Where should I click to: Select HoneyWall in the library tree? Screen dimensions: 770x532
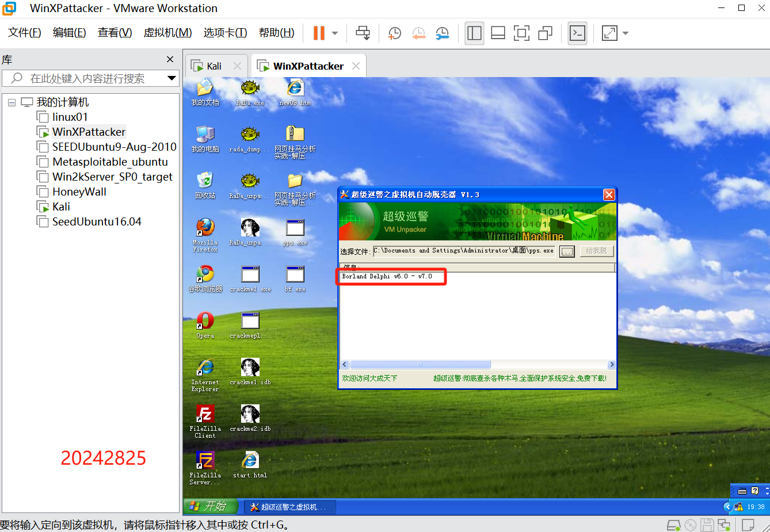pyautogui.click(x=79, y=192)
